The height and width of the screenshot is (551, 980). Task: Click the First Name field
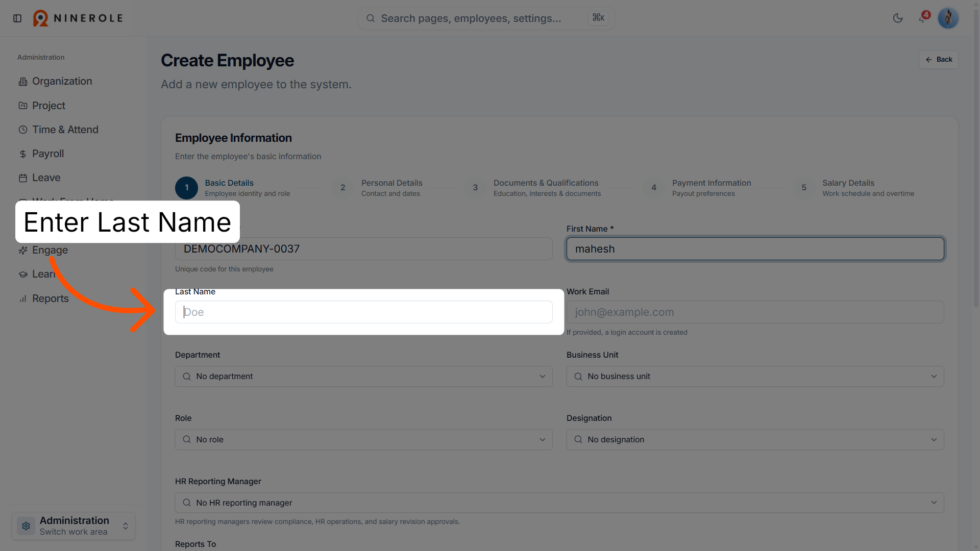pyautogui.click(x=755, y=249)
